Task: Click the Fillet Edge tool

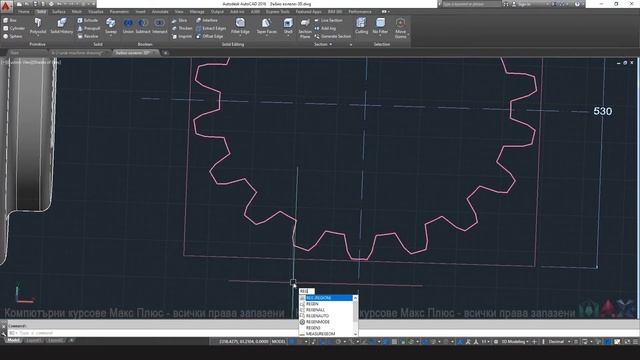Action: (240, 26)
